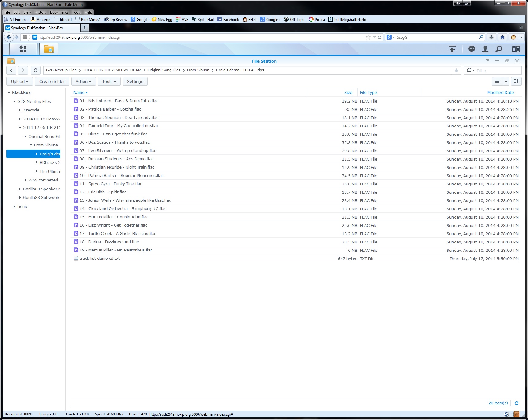This screenshot has height=420, width=528.
Task: Select the Synology DiskStation - BlackBox tab
Action: pos(42,28)
